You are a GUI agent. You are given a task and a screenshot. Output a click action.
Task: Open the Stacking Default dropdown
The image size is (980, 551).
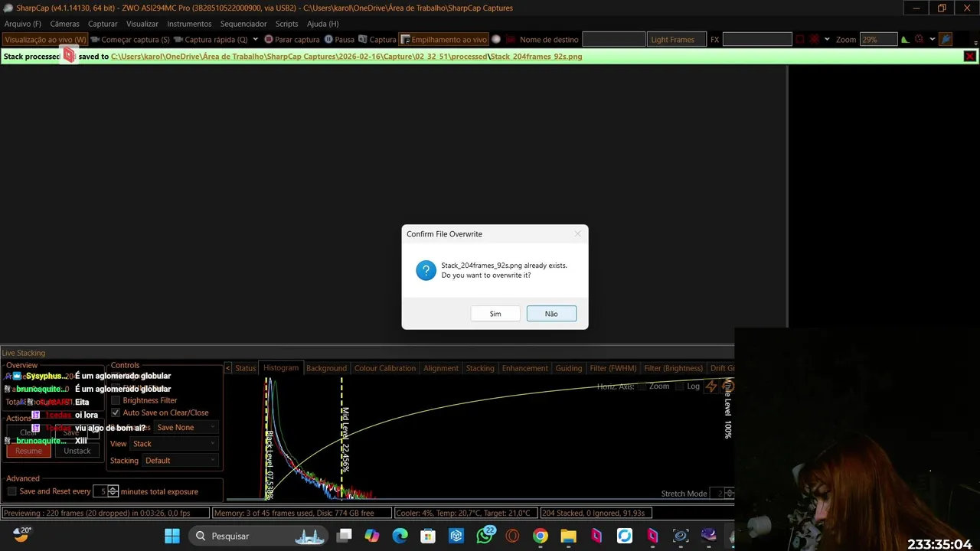181,461
